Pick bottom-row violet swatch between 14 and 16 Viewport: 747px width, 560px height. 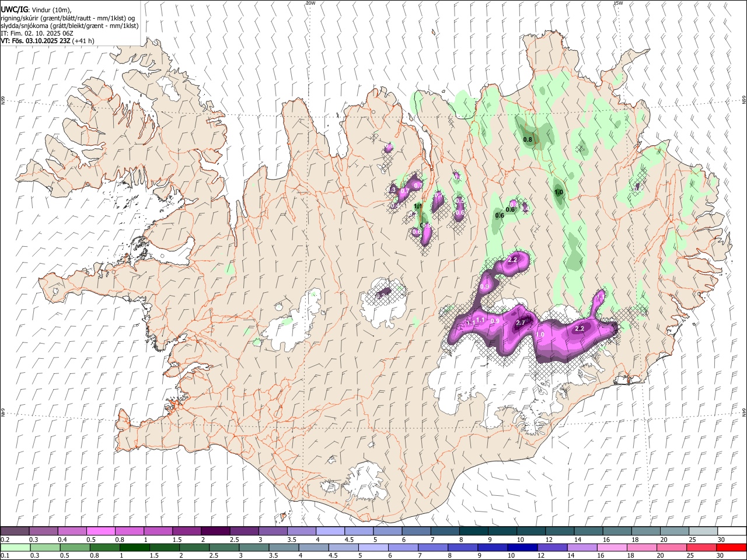582,548
